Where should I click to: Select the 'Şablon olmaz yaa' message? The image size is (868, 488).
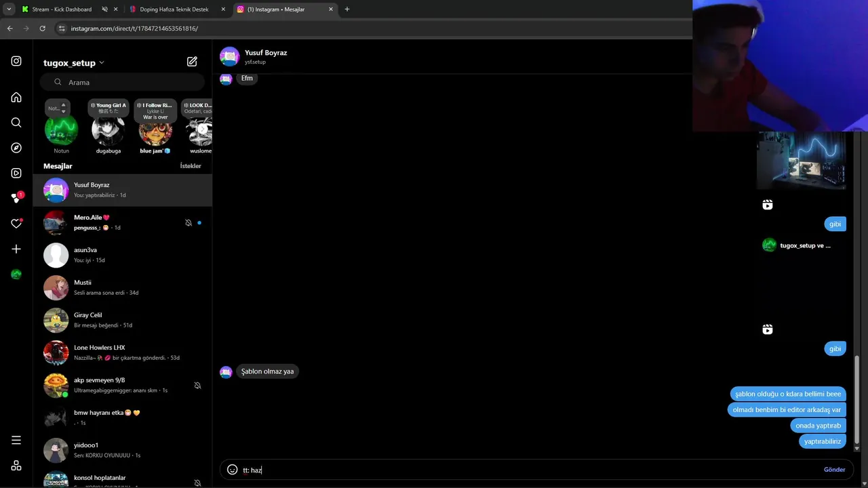coord(267,371)
